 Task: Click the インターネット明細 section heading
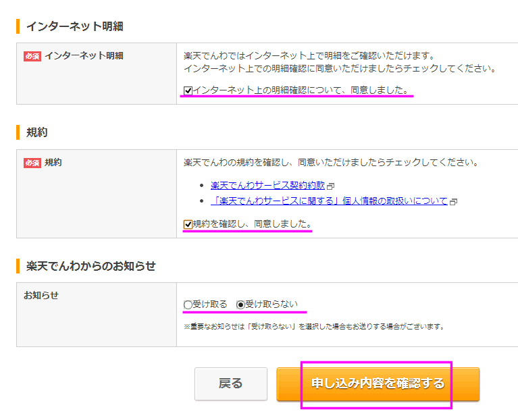74,26
